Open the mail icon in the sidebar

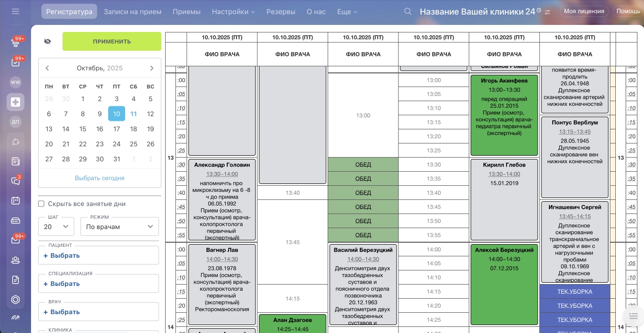click(16, 240)
